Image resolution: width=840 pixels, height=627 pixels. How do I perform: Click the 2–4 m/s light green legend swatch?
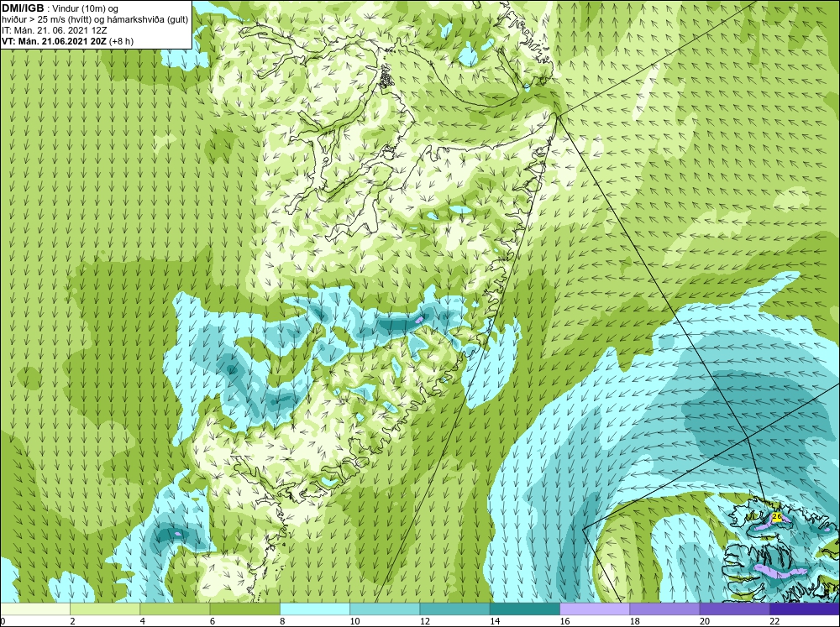pyautogui.click(x=105, y=609)
